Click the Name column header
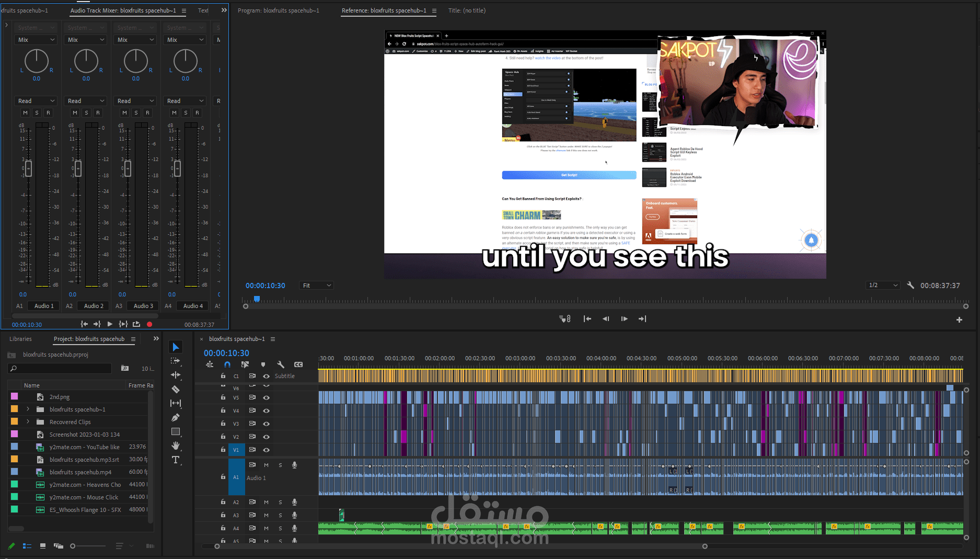The width and height of the screenshot is (980, 559). 32,385
